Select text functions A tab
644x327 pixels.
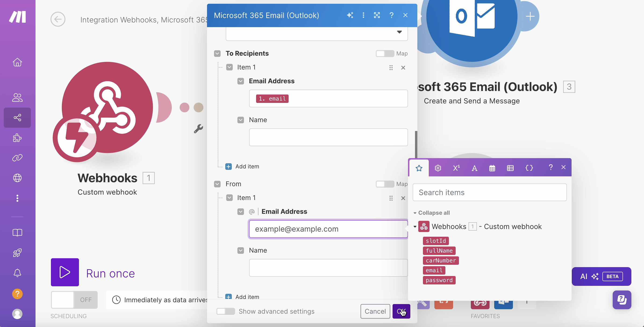(474, 168)
